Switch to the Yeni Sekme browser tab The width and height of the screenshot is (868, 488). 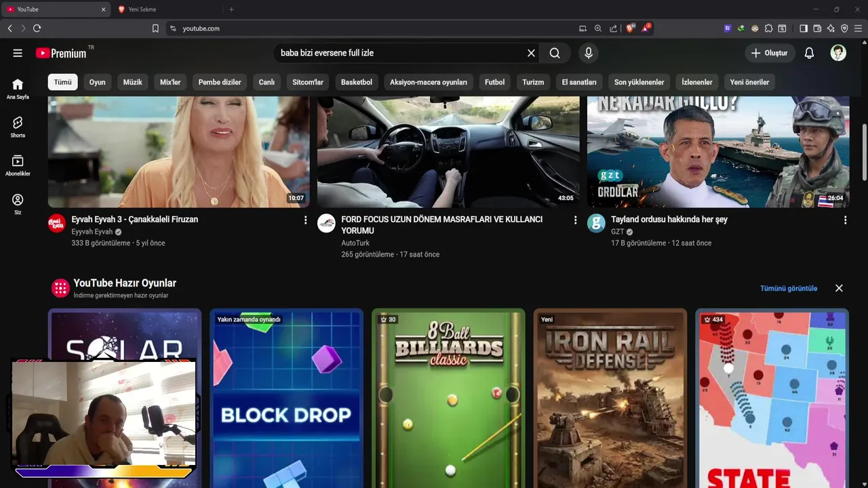click(166, 9)
